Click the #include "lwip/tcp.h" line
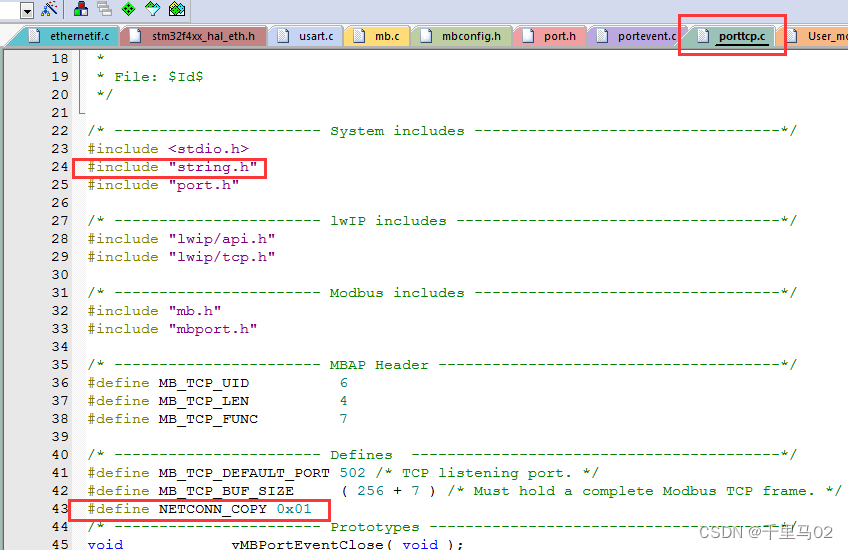Image resolution: width=848 pixels, height=550 pixels. [x=182, y=257]
